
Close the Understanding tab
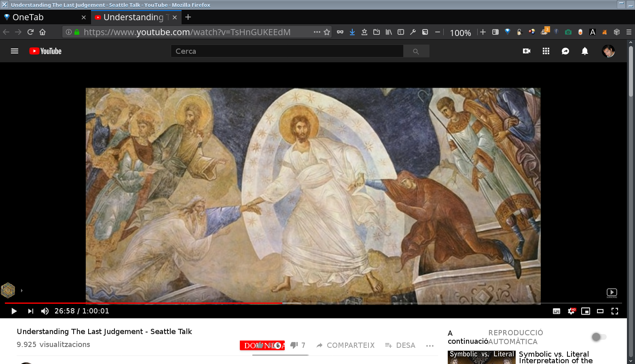[175, 17]
